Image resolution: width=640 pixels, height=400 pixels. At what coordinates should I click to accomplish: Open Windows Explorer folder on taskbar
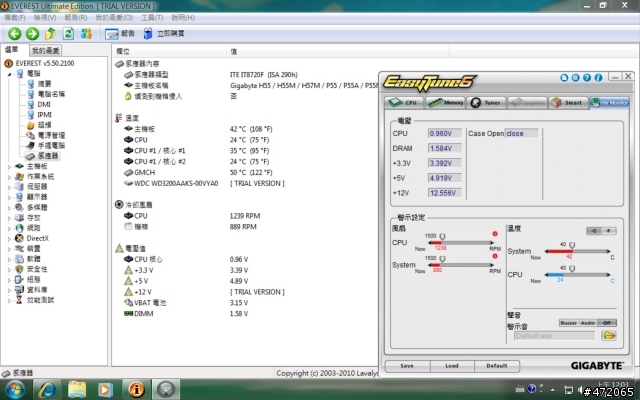[77, 389]
